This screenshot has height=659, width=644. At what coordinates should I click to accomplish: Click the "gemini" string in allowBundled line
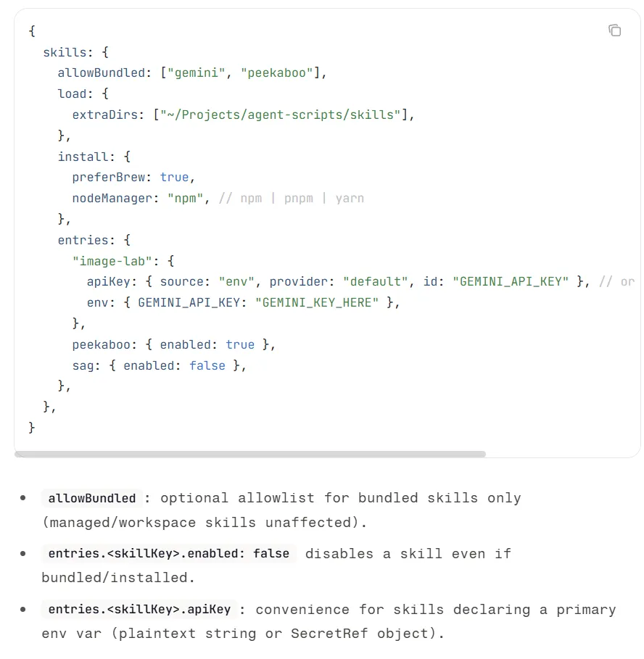(x=197, y=73)
